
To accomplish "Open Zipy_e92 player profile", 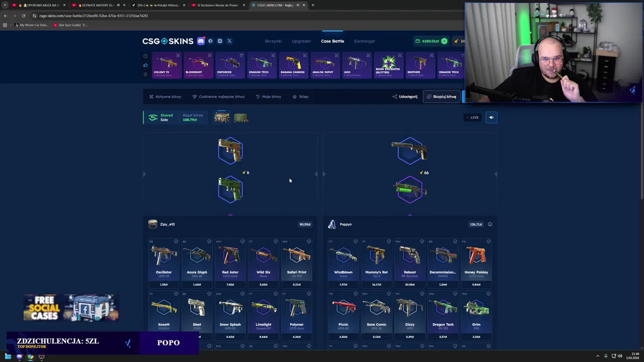I will [162, 224].
